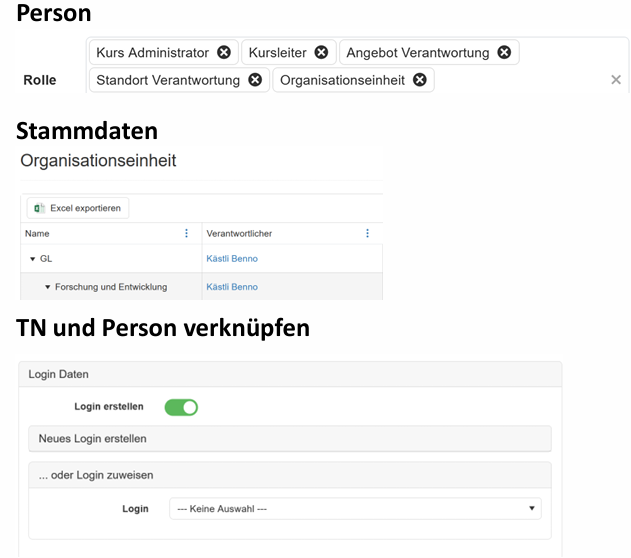Toggle the Login erstellen switch

(x=181, y=407)
